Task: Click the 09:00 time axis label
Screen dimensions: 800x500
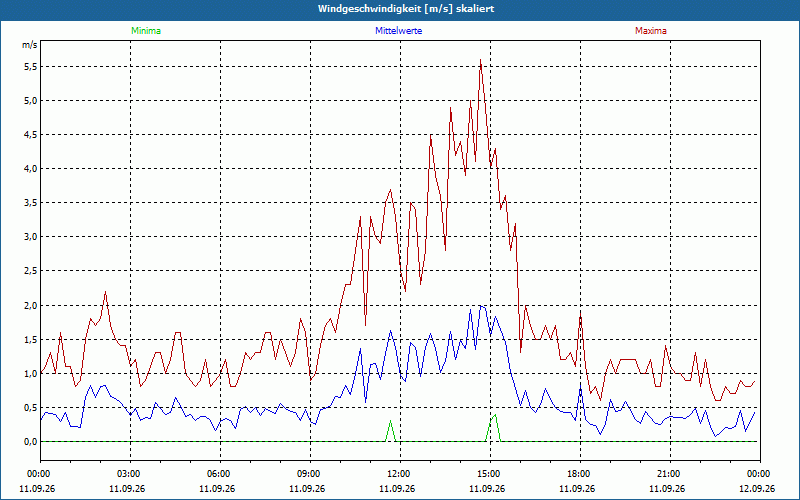Action: coord(308,474)
